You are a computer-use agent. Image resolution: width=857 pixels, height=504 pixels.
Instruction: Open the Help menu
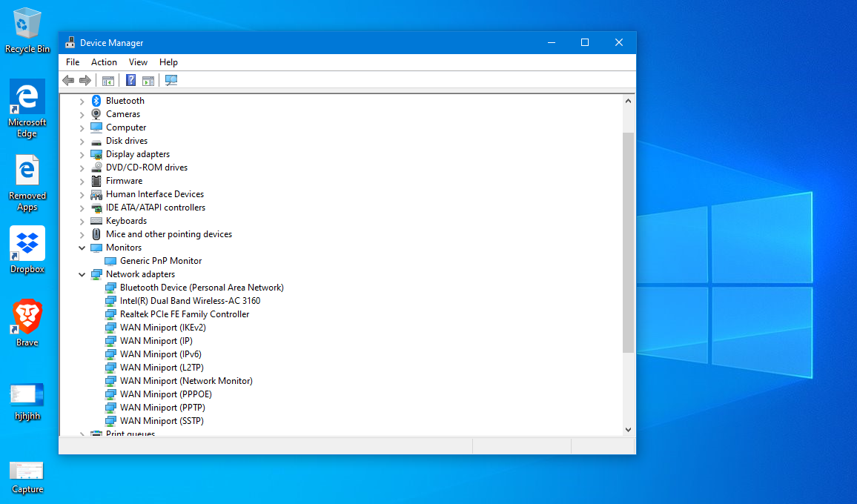click(x=168, y=62)
